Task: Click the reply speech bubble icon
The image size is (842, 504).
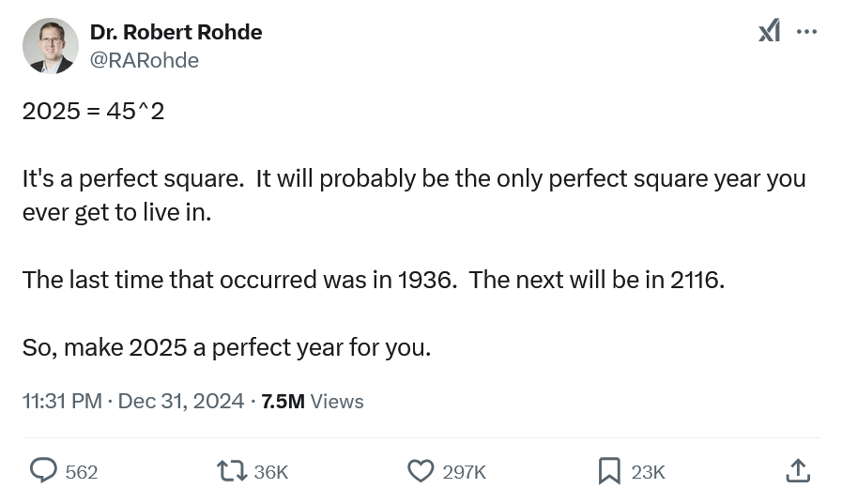Action: pyautogui.click(x=43, y=470)
